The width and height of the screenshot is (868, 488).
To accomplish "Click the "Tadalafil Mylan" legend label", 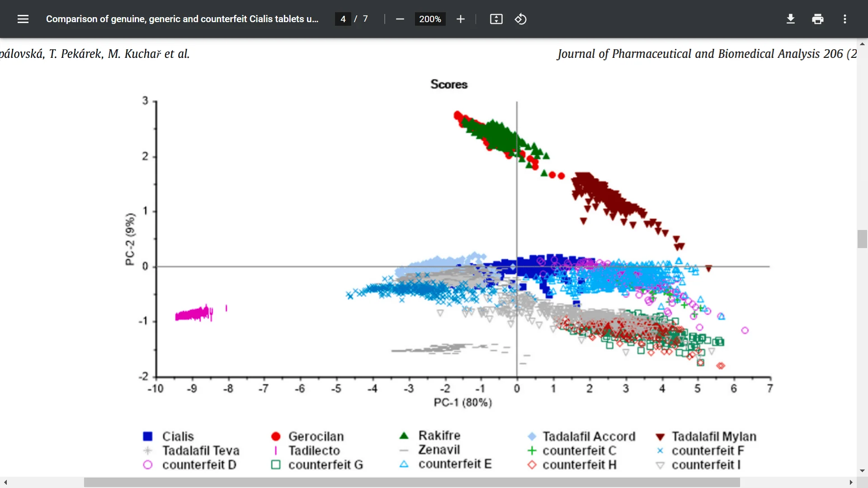I will [714, 436].
